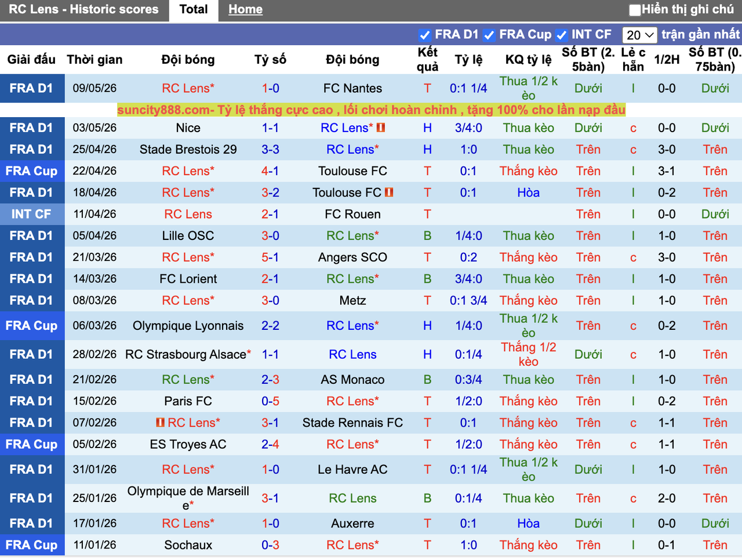Click the 'Tỷ số' column header
The width and height of the screenshot is (742, 560).
pos(270,59)
